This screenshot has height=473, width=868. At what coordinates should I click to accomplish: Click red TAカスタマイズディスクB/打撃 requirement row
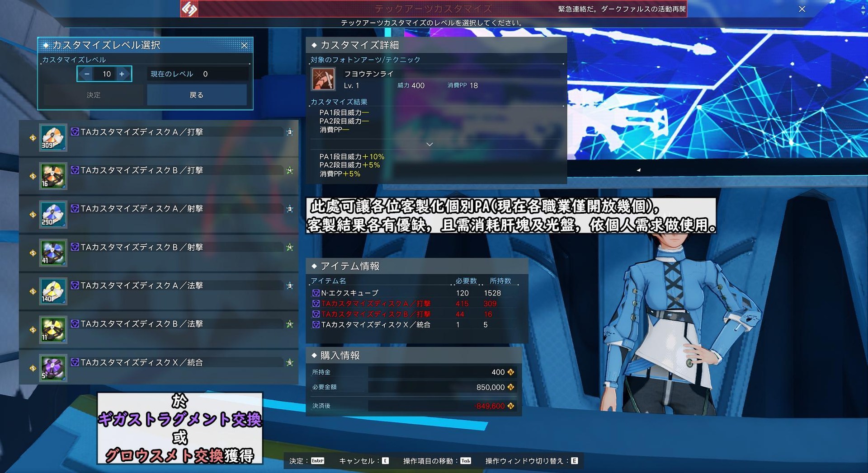[x=415, y=314]
